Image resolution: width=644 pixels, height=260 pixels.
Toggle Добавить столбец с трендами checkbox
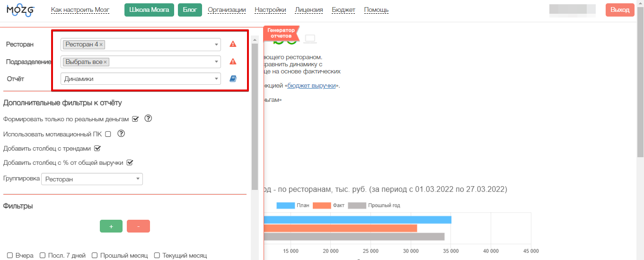(97, 148)
